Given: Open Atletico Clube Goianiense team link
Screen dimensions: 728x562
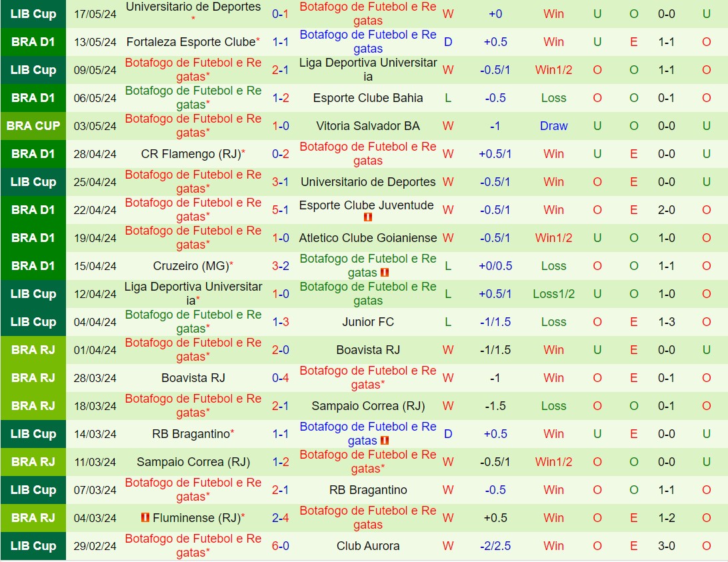Looking at the screenshot, I should (368, 238).
